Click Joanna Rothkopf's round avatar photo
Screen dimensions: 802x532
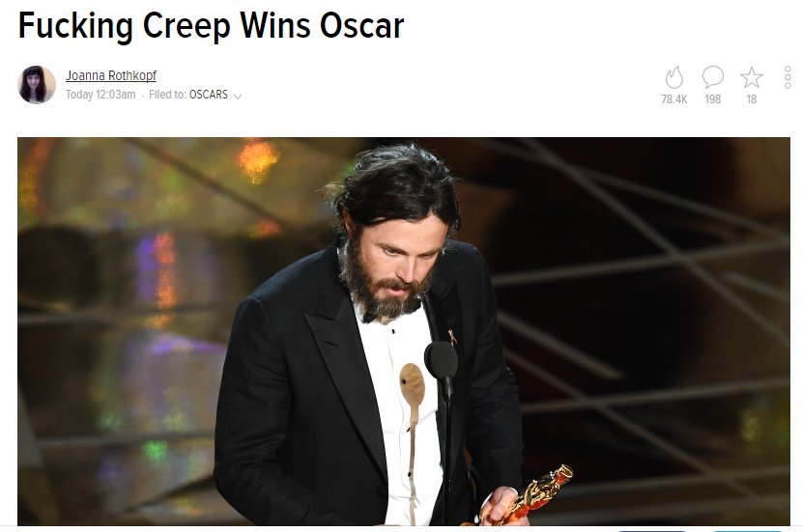pyautogui.click(x=37, y=84)
